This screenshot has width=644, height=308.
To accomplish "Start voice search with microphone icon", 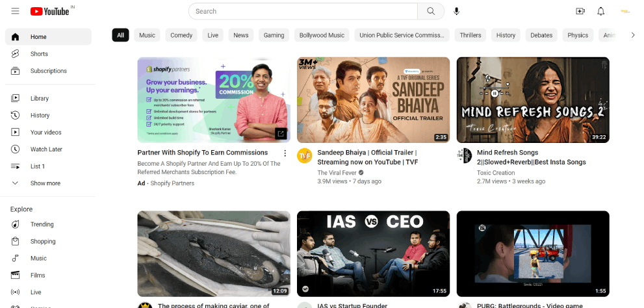I will (x=456, y=11).
